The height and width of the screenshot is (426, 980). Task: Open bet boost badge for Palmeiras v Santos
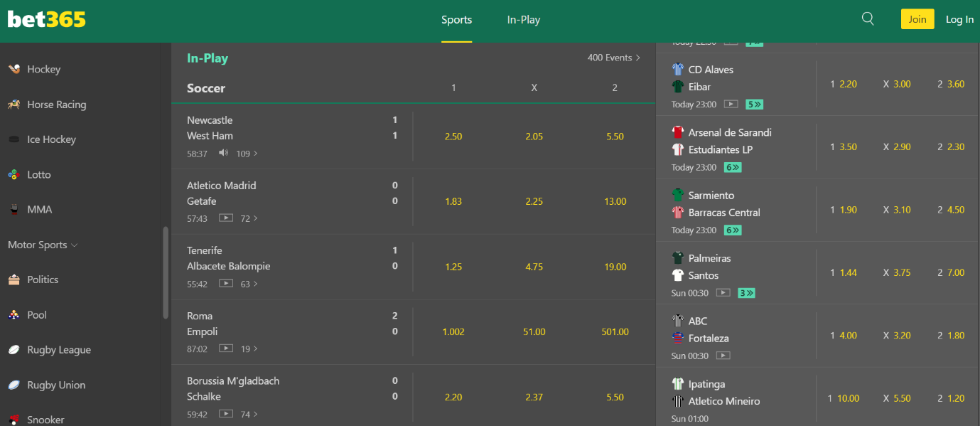coord(746,292)
